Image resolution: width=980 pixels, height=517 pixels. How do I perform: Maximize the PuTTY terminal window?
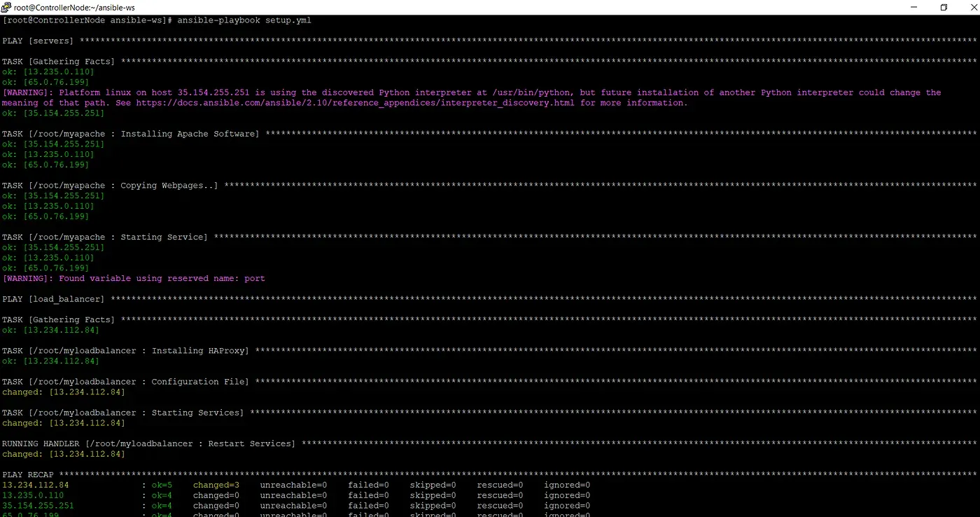pos(944,7)
